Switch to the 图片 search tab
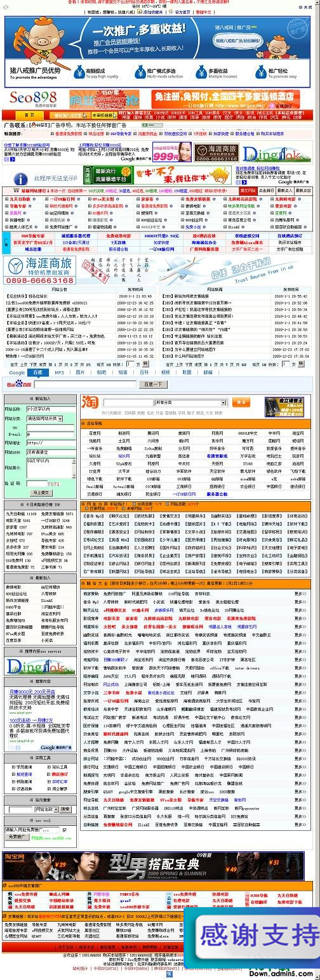Image resolution: width=320 pixels, height=980 pixels. pyautogui.click(x=80, y=372)
